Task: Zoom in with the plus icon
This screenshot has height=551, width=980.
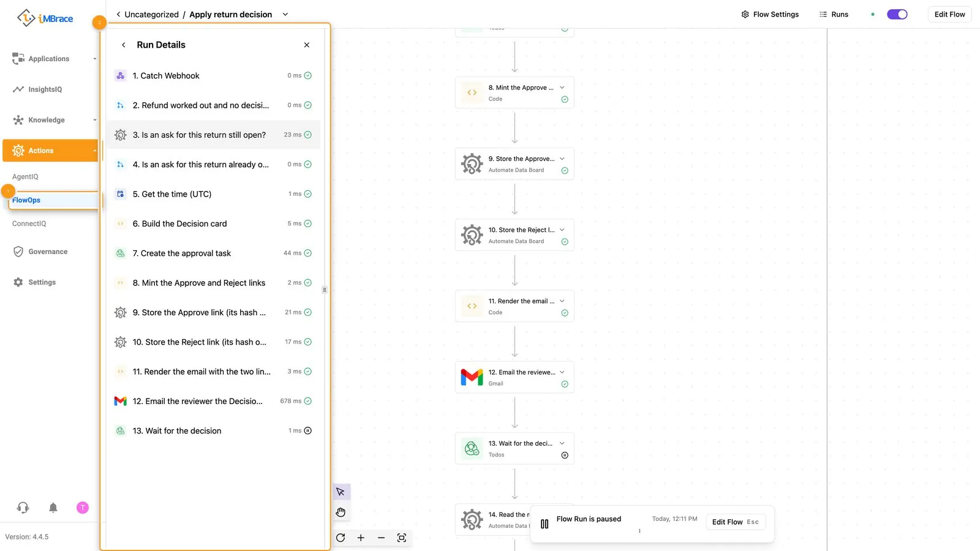Action: pyautogui.click(x=361, y=538)
